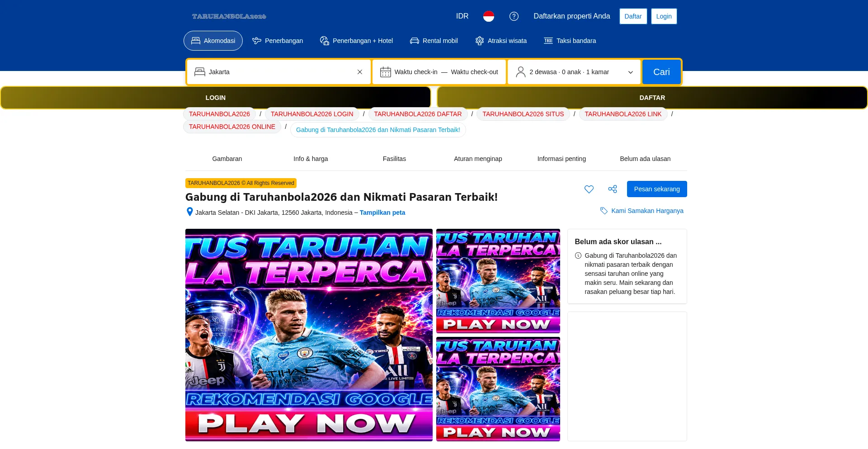Open the Penerbangan + Hotel tab

pyautogui.click(x=356, y=41)
